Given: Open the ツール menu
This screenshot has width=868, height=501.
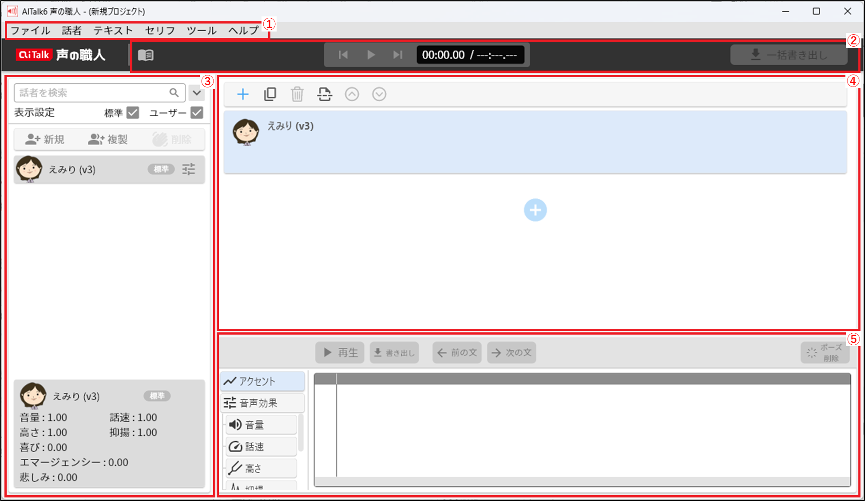Looking at the screenshot, I should 202,31.
